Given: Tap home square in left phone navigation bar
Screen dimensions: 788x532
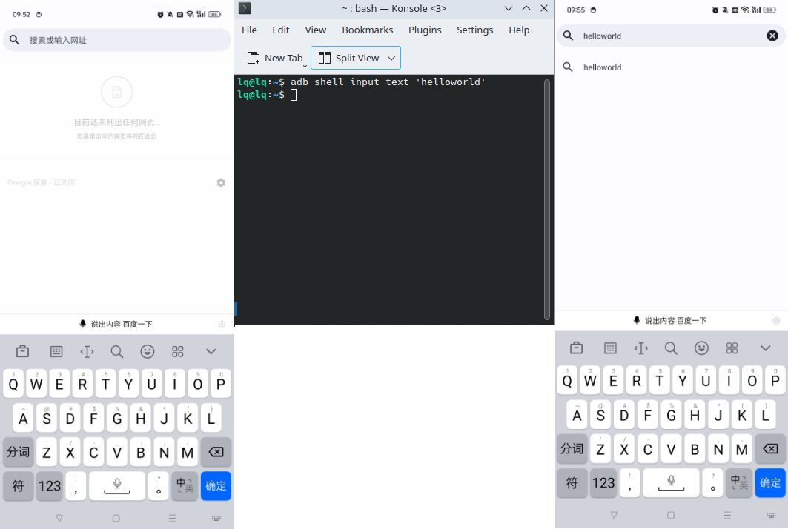Looking at the screenshot, I should click(x=116, y=518).
